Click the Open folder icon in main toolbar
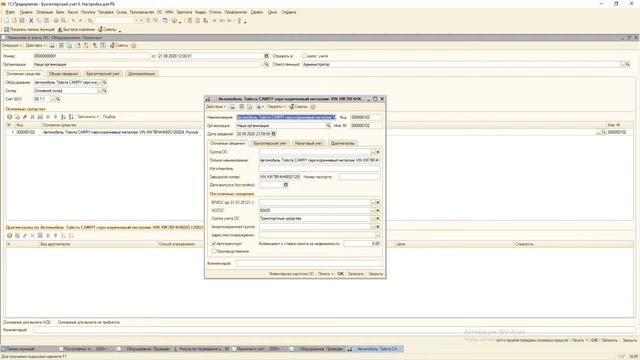The width and height of the screenshot is (640, 360). coord(14,20)
